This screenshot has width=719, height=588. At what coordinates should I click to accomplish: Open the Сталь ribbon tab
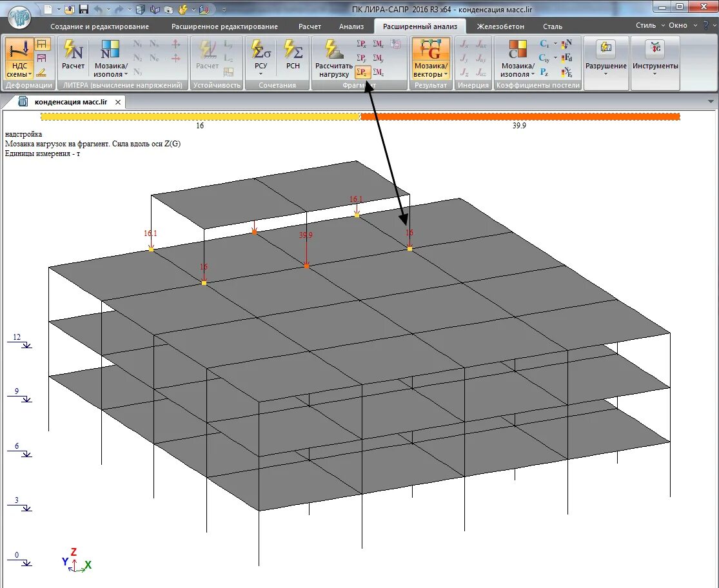(553, 26)
